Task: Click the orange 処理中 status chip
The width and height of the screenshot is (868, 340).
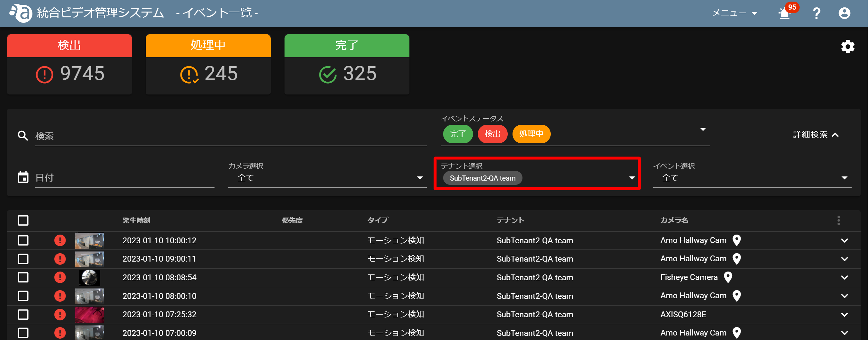Action: click(x=531, y=134)
